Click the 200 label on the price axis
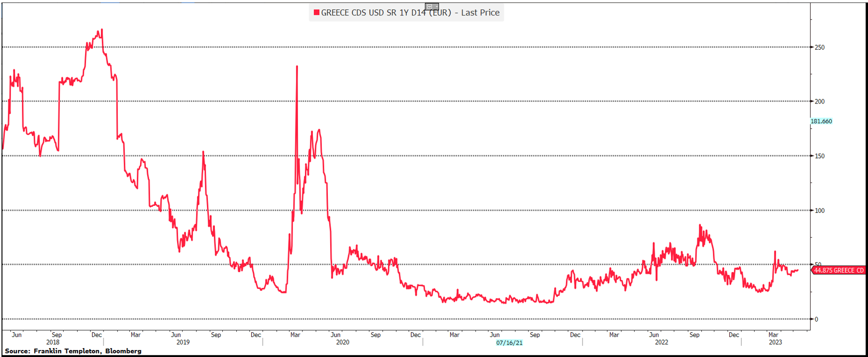The height and width of the screenshot is (357, 868). (819, 101)
